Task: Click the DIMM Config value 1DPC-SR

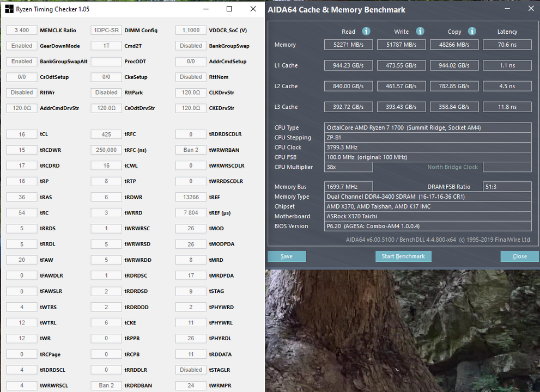Action: pos(106,30)
